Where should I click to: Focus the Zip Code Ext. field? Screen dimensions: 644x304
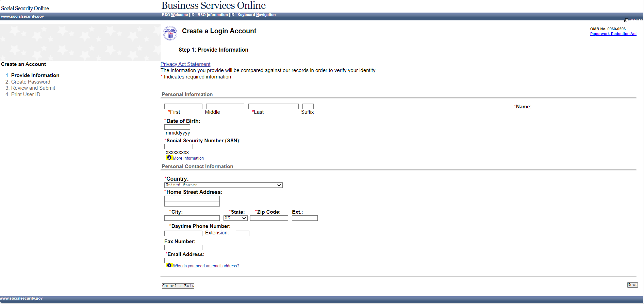click(305, 218)
